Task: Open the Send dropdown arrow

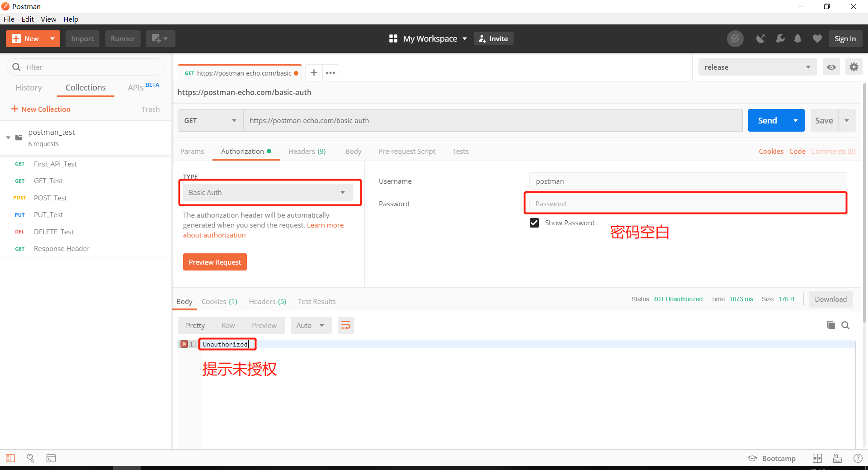Action: 796,121
